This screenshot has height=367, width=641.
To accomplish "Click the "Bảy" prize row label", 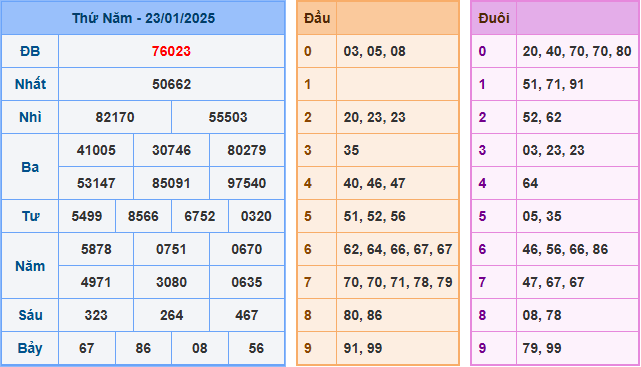I will [30, 348].
